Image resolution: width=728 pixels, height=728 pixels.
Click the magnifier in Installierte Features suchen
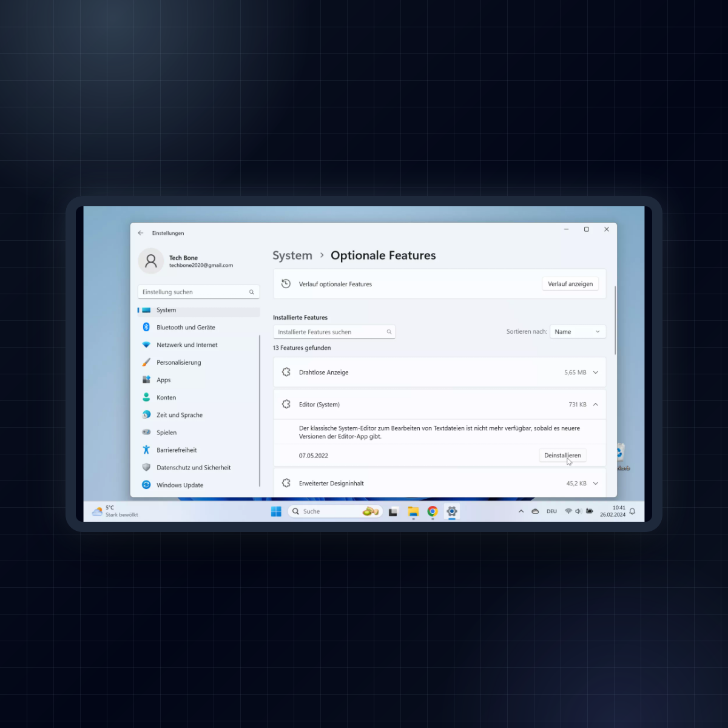tap(389, 332)
